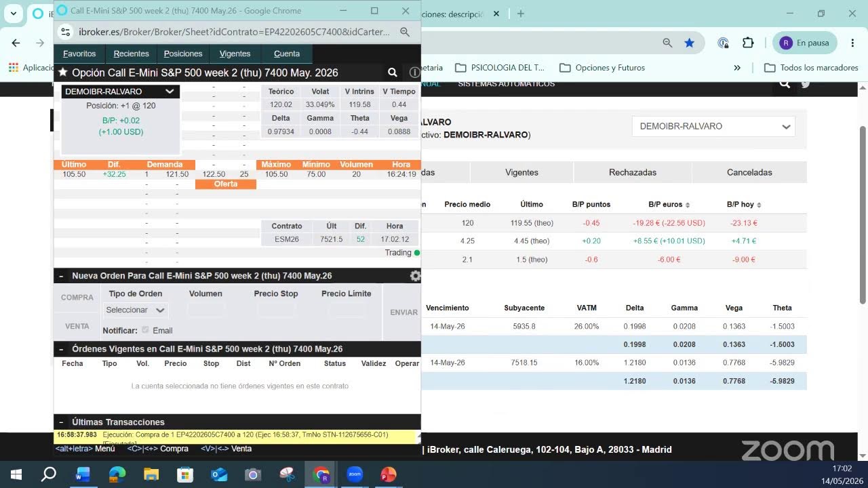Open the SISTEMAS AUTOMÁTICOS navigation link
The width and height of the screenshot is (868, 488).
pos(506,84)
